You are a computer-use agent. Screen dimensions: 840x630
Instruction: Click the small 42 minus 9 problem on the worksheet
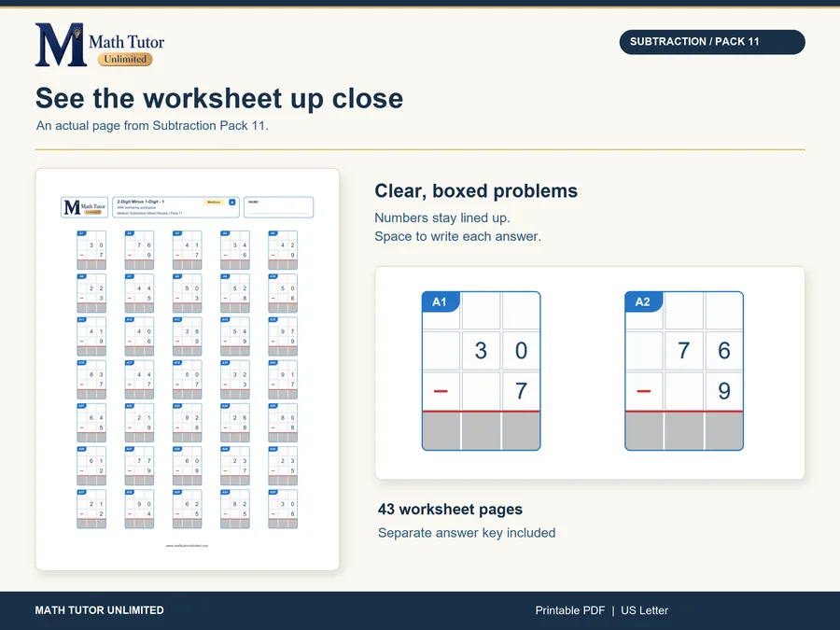[x=283, y=250]
